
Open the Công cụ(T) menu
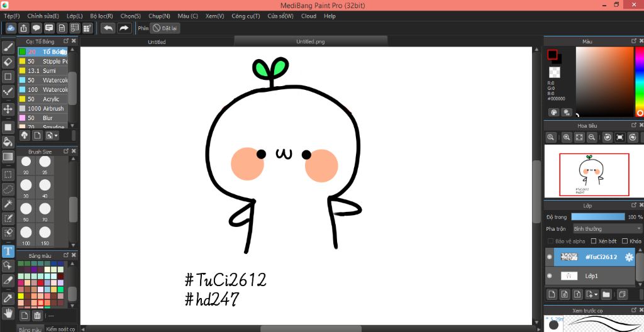(x=246, y=16)
